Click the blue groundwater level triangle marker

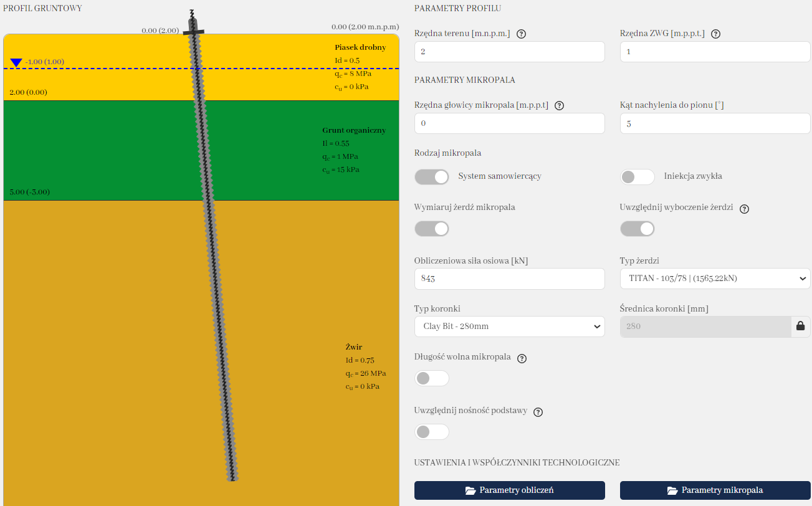click(16, 62)
